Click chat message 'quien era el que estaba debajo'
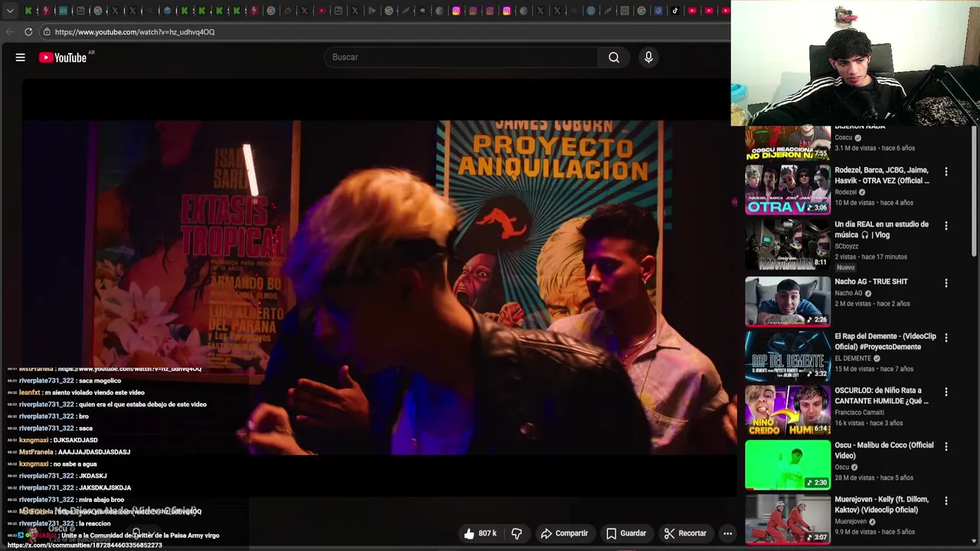This screenshot has width=980, height=551. (145, 404)
